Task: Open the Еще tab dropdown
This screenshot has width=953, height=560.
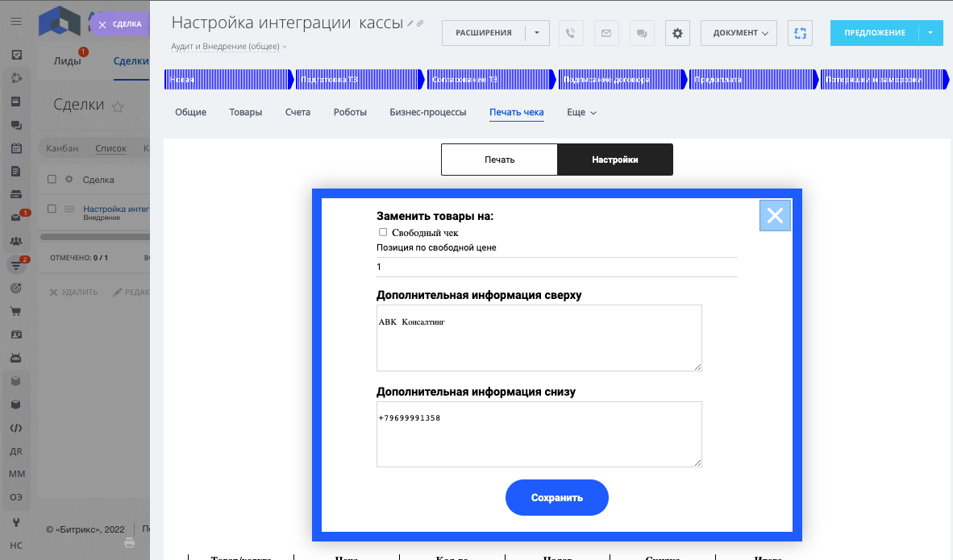Action: coord(581,112)
